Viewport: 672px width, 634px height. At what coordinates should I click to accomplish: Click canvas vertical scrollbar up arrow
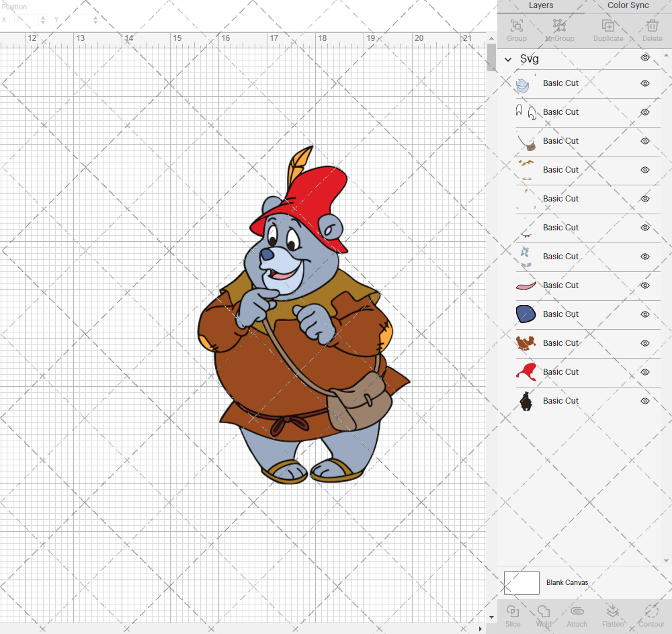click(492, 38)
